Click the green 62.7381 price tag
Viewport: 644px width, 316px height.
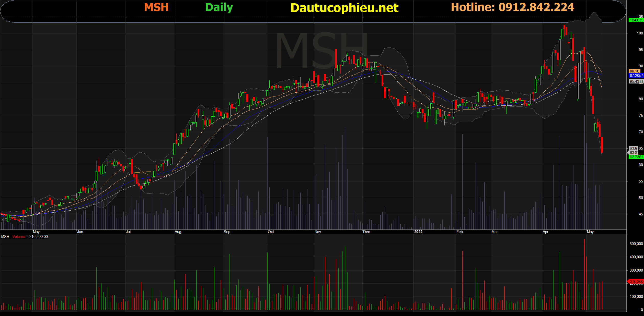click(636, 157)
